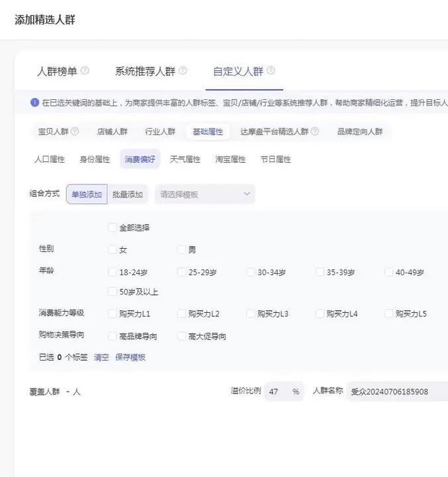Click the 消费能力等级 row label
448x477 pixels.
click(62, 313)
